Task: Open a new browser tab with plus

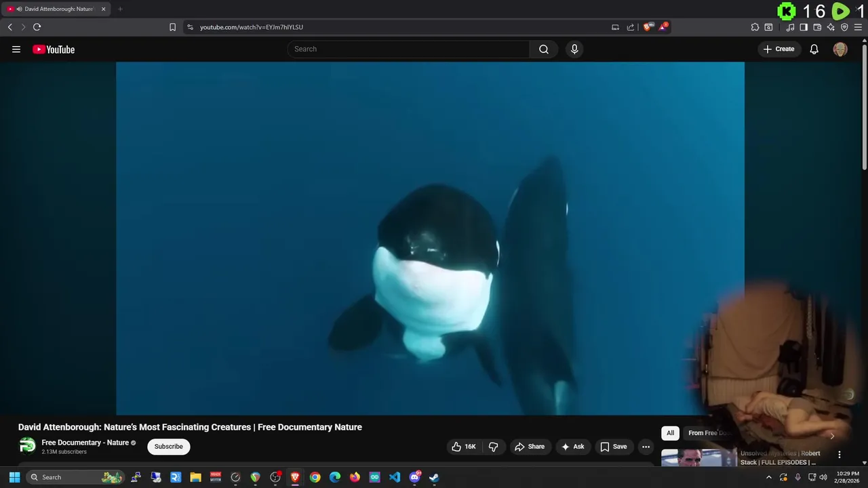Action: click(120, 9)
